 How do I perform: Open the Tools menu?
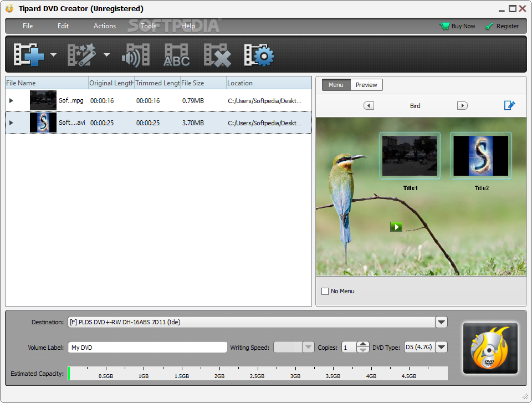[x=149, y=26]
